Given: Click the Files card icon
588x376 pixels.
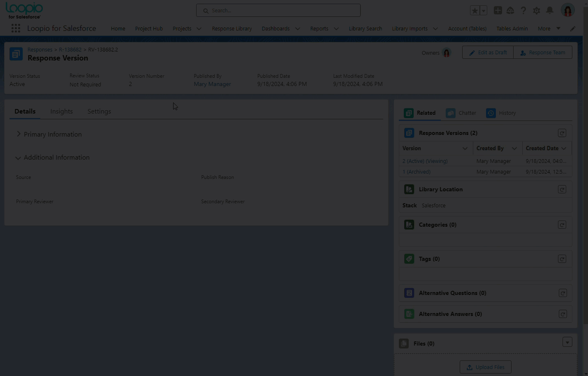Looking at the screenshot, I should click(x=404, y=344).
